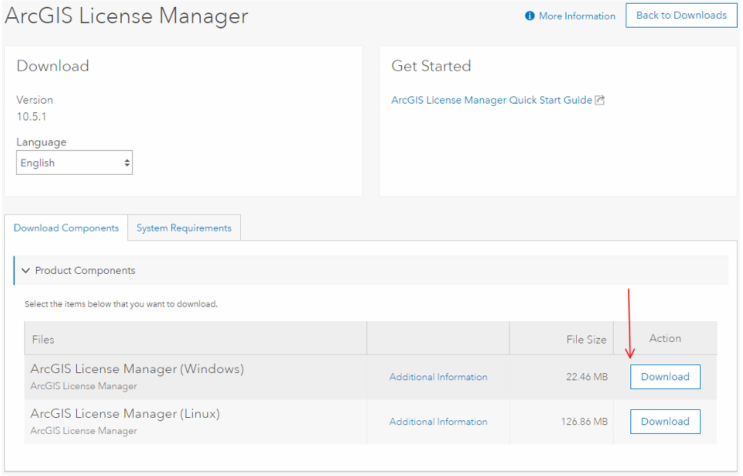Screen dimensions: 743x476
Task: Download ArcGIS License Manager for Linux
Action: point(665,422)
